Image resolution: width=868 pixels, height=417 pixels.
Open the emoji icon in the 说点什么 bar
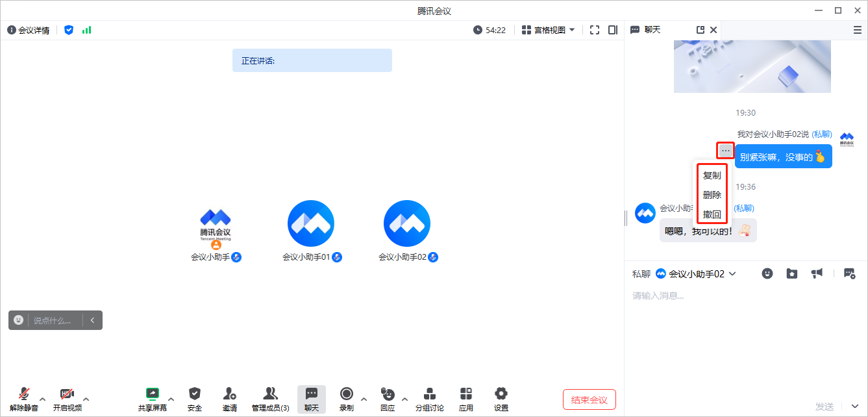click(18, 320)
